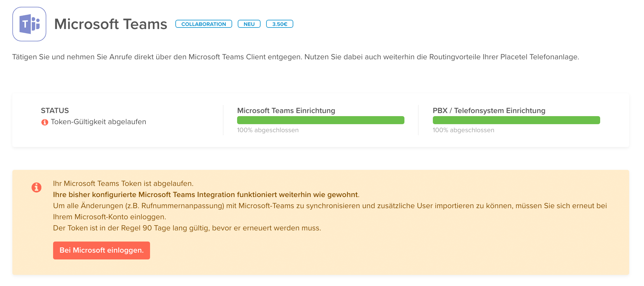Viewport: 644px width, 286px height.
Task: Click the Microsoft Teams logo icon
Action: (x=29, y=24)
